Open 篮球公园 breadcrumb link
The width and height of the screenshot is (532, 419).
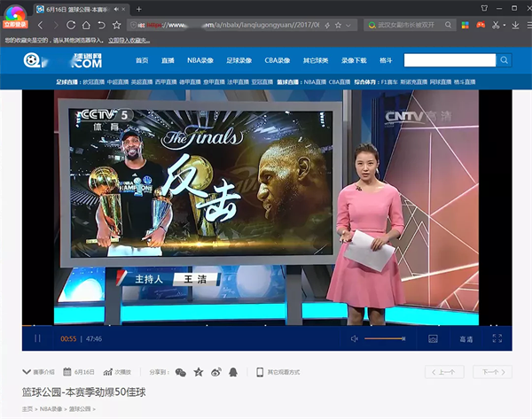click(80, 409)
